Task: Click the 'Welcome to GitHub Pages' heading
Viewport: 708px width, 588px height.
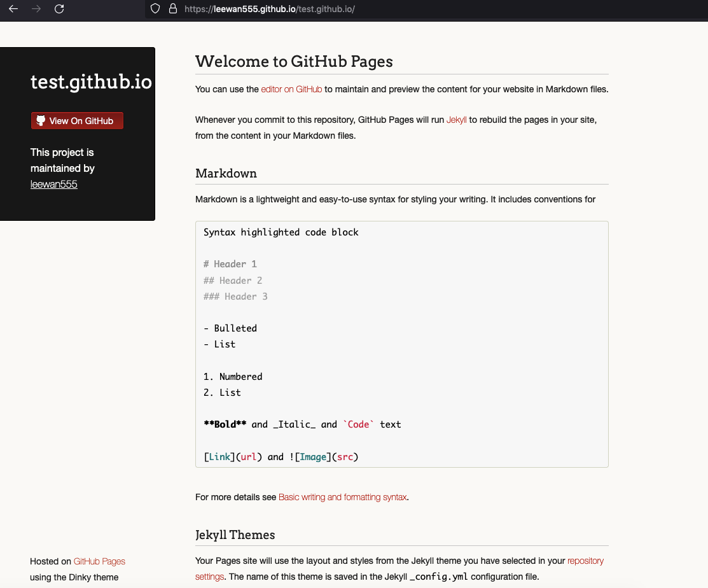Action: 294,62
